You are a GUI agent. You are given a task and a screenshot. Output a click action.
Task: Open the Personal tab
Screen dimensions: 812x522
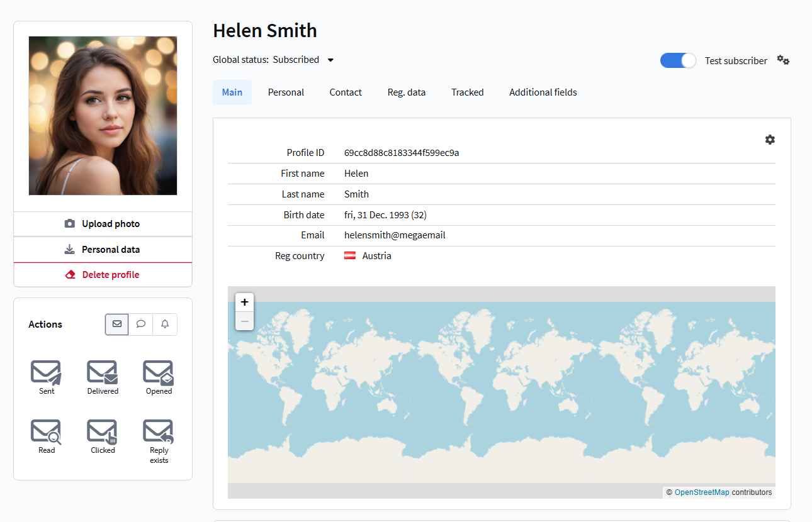point(286,92)
